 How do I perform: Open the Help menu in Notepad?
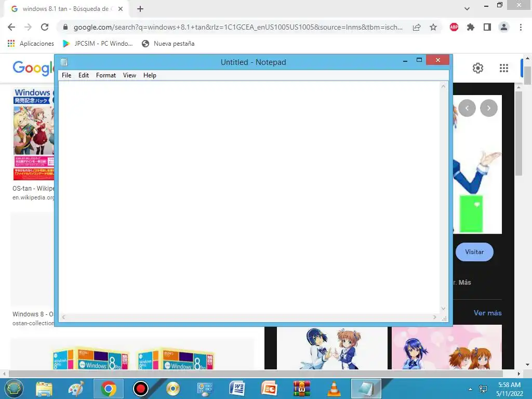pyautogui.click(x=150, y=75)
